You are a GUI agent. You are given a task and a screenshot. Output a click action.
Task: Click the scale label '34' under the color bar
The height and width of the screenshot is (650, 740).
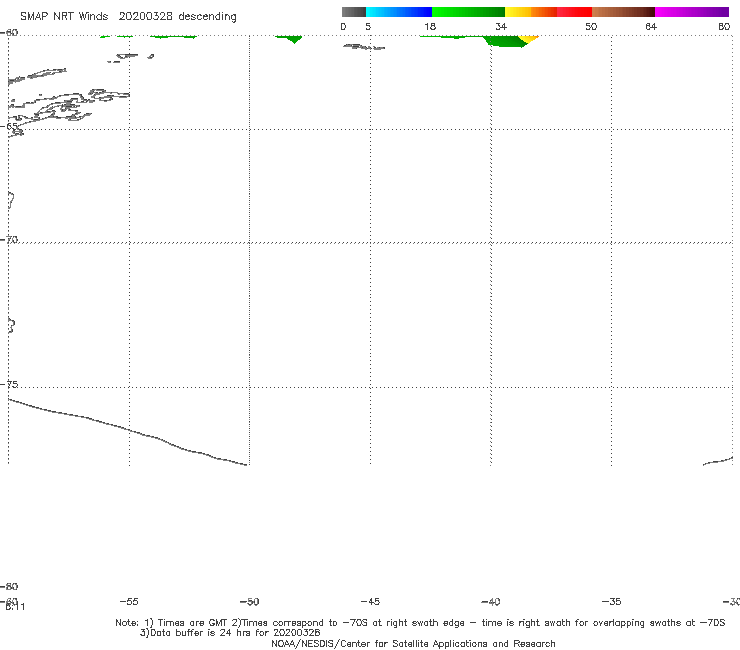[x=501, y=27]
